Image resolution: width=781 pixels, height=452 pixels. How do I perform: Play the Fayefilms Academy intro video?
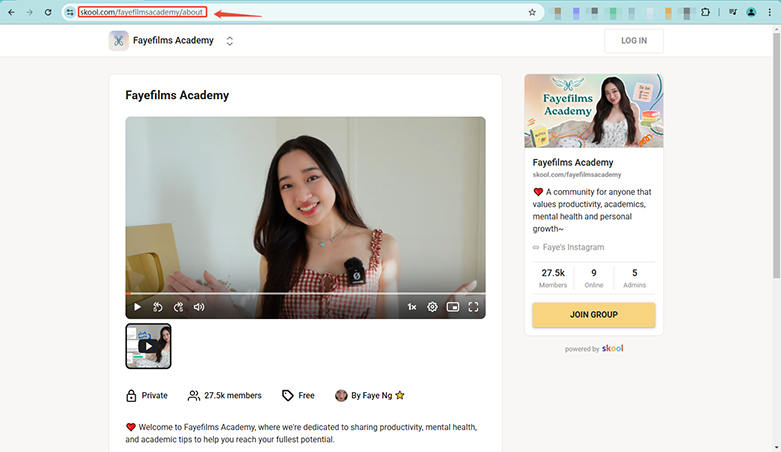click(x=137, y=307)
